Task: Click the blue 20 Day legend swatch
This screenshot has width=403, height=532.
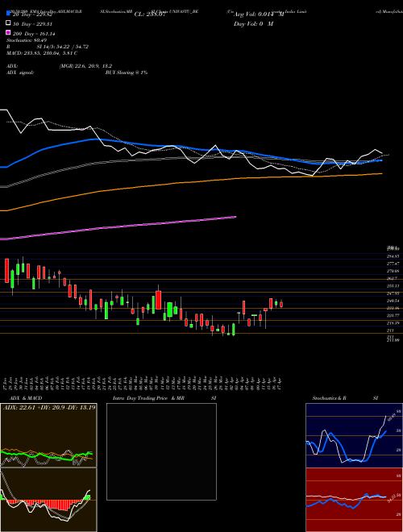Action: click(x=8, y=14)
